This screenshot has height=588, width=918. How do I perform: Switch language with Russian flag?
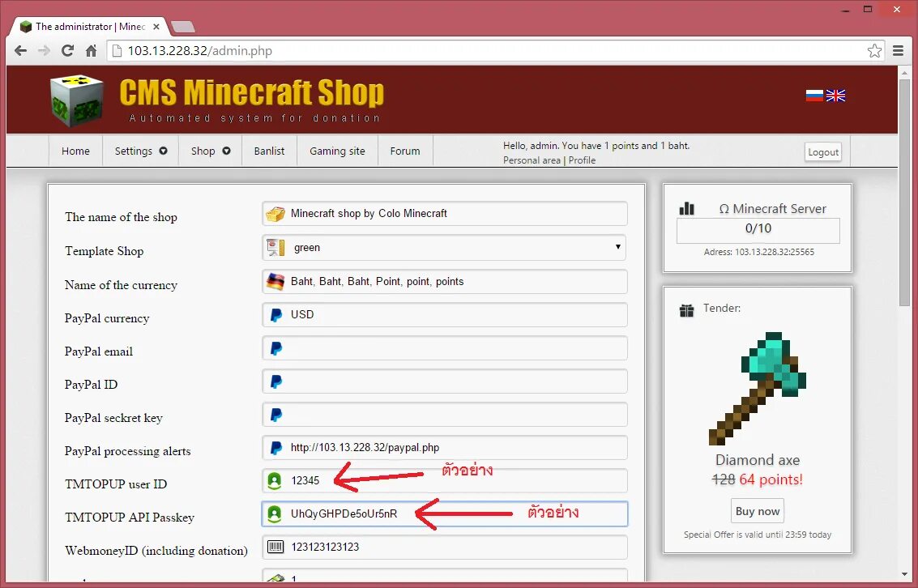click(x=814, y=96)
